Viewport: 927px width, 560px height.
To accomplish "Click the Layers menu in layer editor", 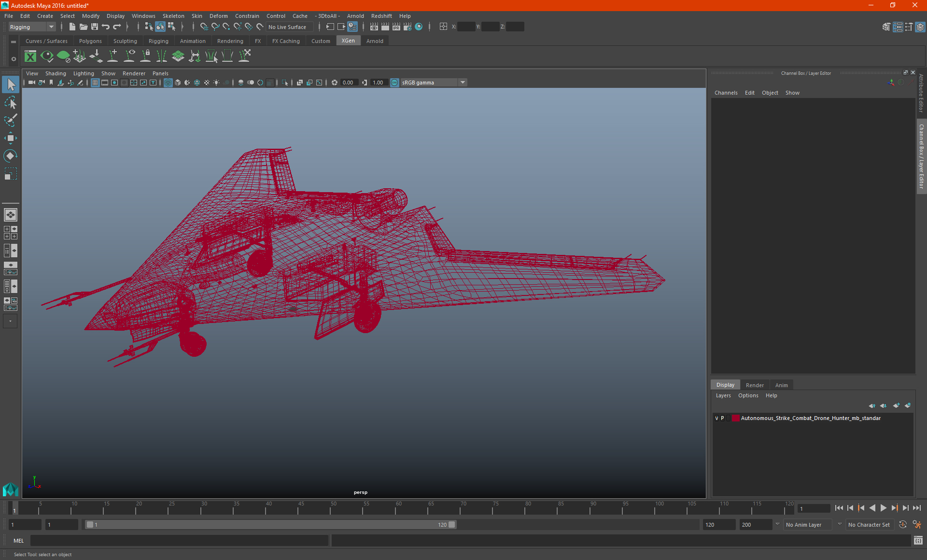I will coord(723,395).
